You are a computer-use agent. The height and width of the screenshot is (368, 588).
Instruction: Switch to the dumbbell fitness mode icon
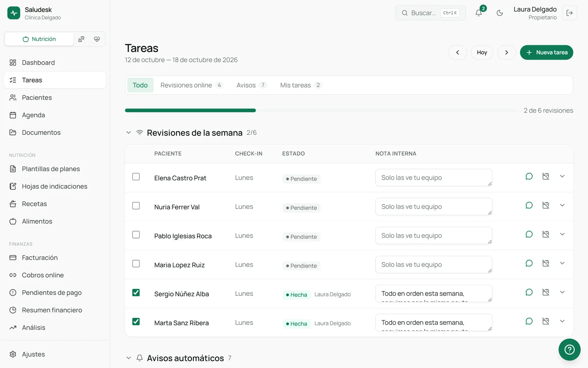[82, 39]
